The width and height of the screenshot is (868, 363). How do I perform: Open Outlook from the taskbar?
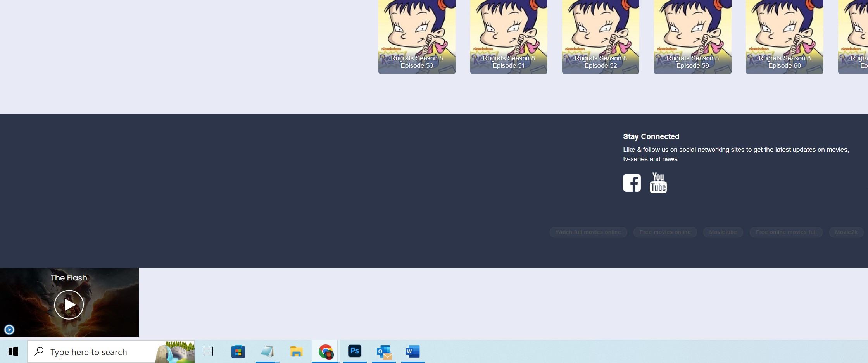(x=384, y=352)
